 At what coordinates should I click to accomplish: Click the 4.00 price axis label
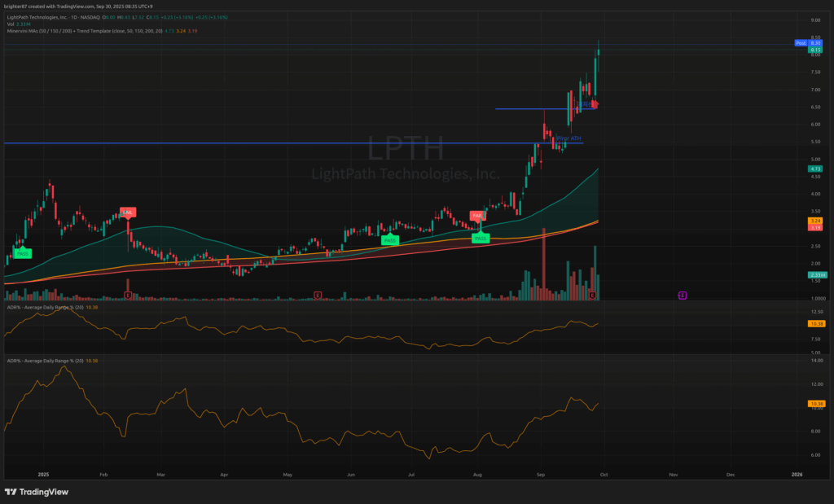click(x=815, y=194)
